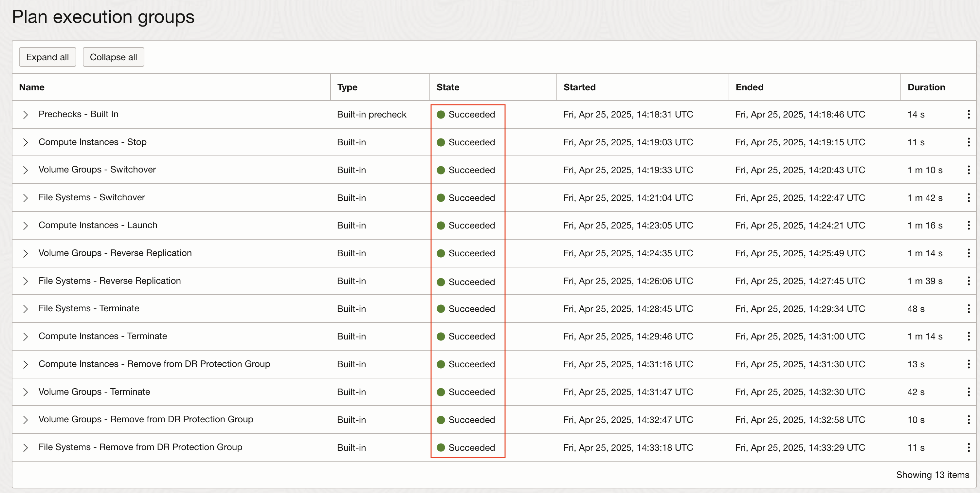Click the kebab icon on File Systems - Switchover row

tap(969, 197)
